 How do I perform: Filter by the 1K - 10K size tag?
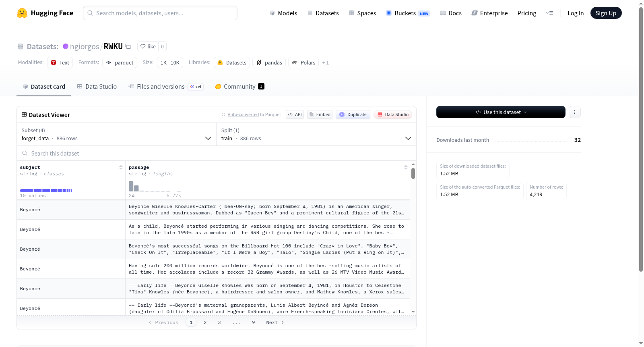pos(170,62)
